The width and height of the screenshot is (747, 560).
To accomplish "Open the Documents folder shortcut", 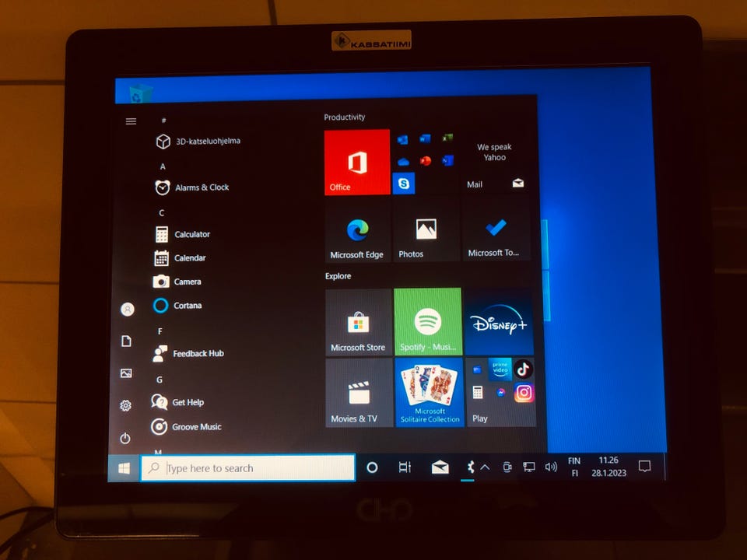I will click(x=126, y=341).
